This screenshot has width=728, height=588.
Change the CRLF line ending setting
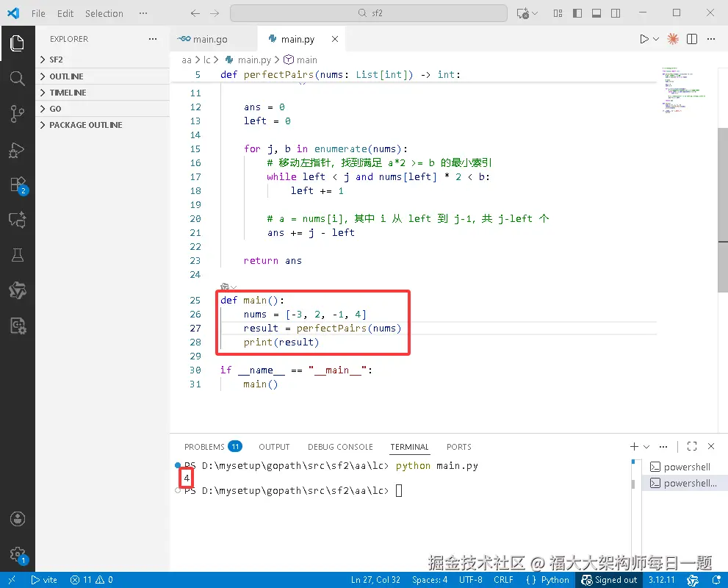point(503,580)
